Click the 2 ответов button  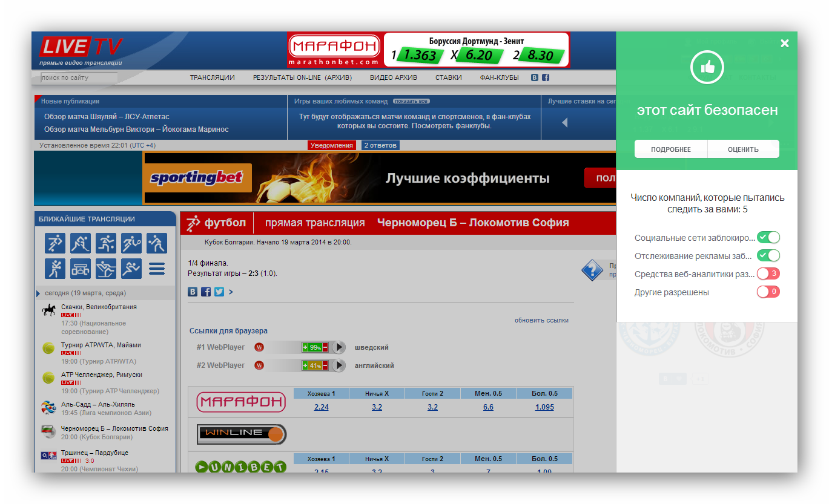tap(381, 145)
